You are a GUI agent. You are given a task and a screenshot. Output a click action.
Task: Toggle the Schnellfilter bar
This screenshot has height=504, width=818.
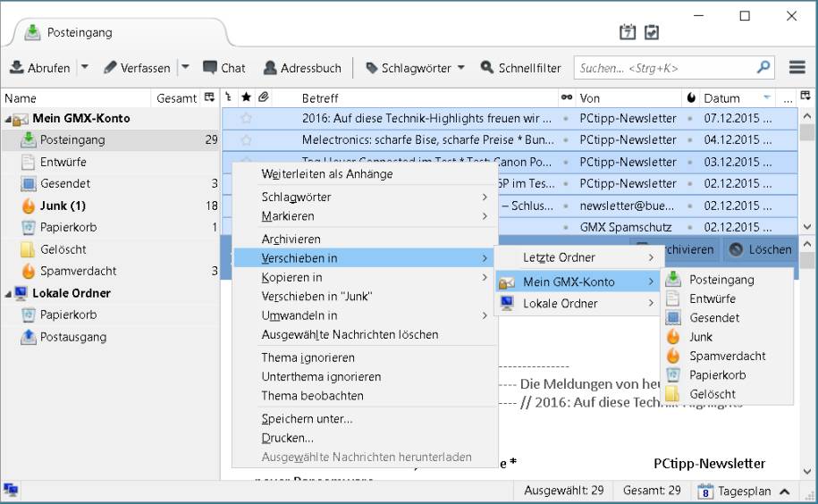point(521,68)
